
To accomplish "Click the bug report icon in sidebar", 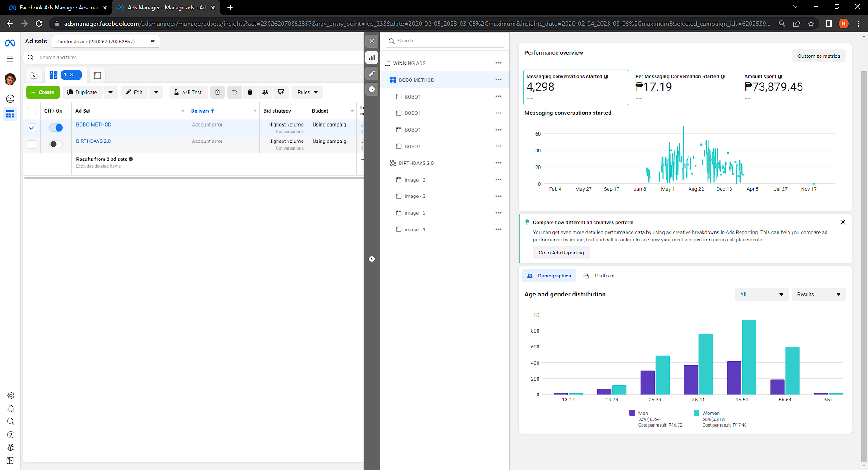I will click(x=10, y=447).
